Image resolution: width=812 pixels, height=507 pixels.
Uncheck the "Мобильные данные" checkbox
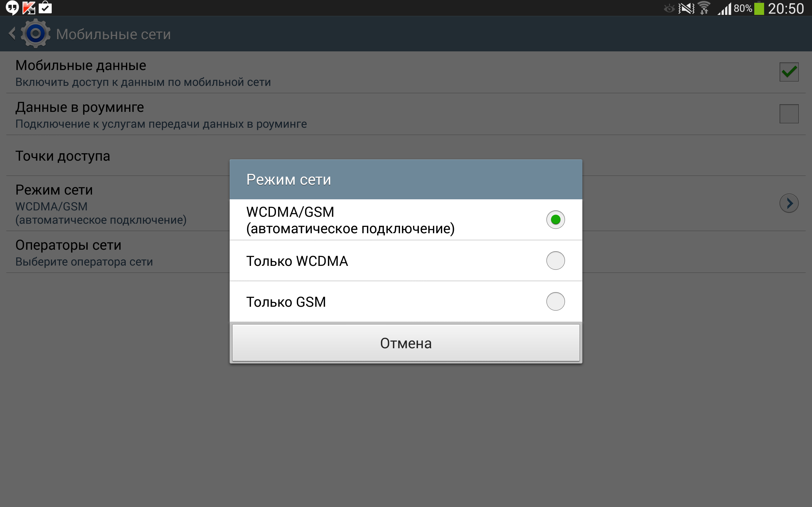click(x=789, y=72)
